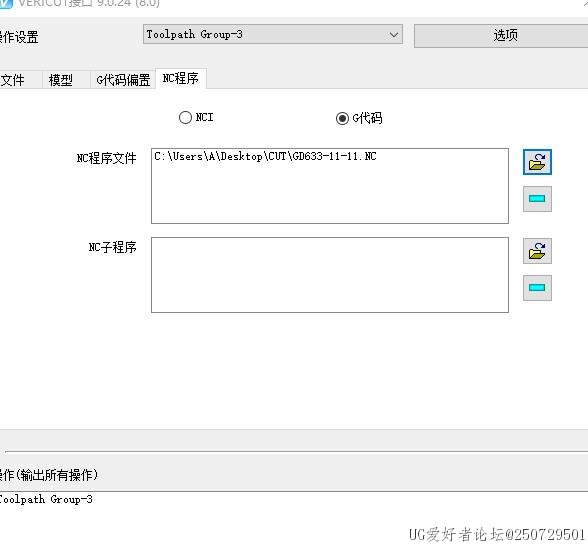The image size is (588, 546).
Task: Click inside the empty NC子程序 list box
Action: coord(330,275)
